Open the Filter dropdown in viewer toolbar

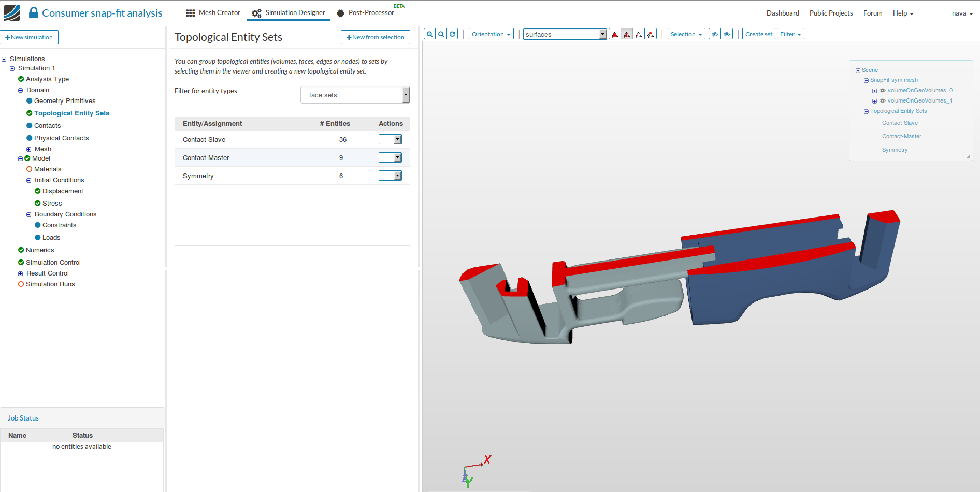tap(790, 34)
